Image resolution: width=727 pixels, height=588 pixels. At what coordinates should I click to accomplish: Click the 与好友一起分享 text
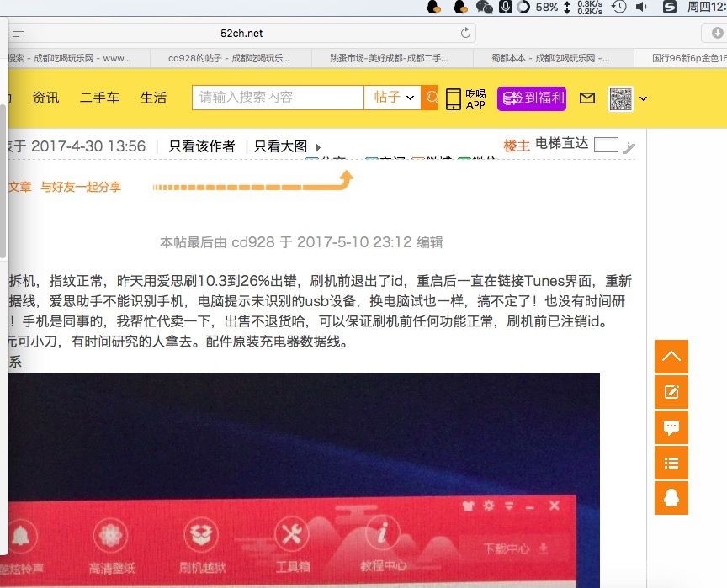click(81, 187)
